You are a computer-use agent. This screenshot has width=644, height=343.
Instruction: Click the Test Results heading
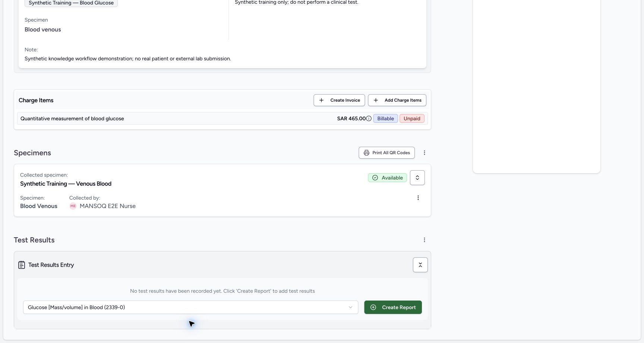34,240
